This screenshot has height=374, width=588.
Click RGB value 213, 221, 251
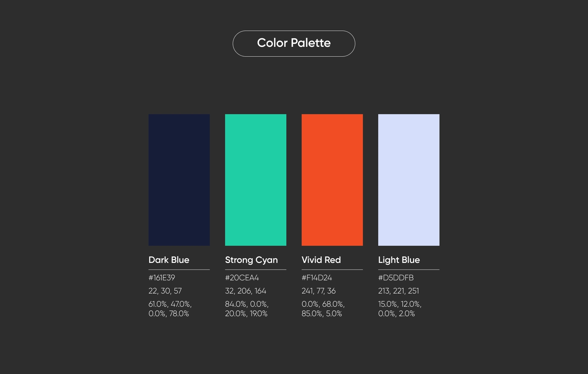[398, 291]
